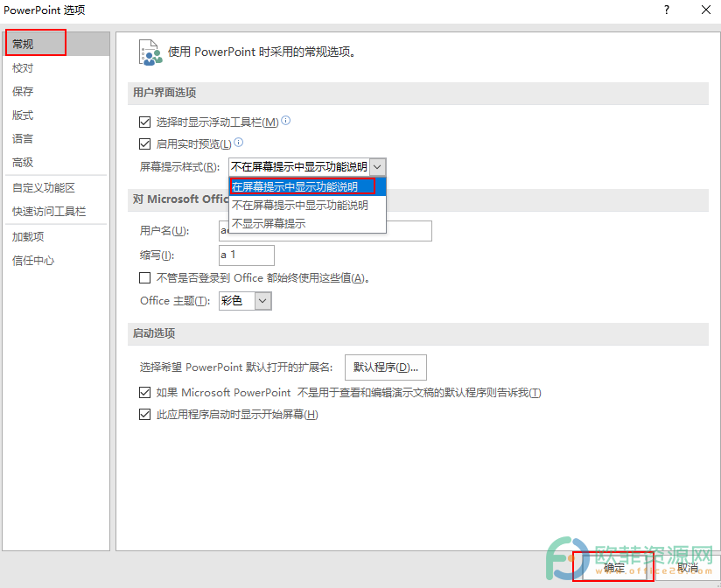Click the 用户名 input field
The image size is (721, 588).
tap(325, 231)
